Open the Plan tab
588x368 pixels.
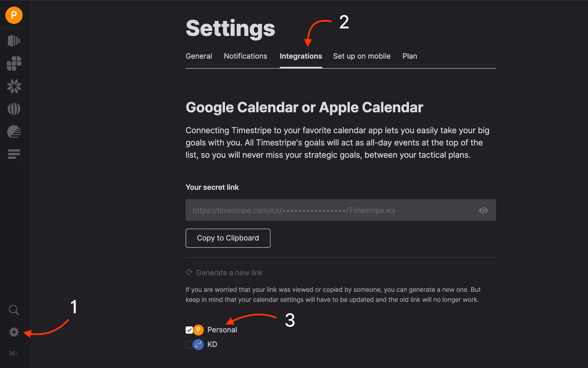[410, 56]
